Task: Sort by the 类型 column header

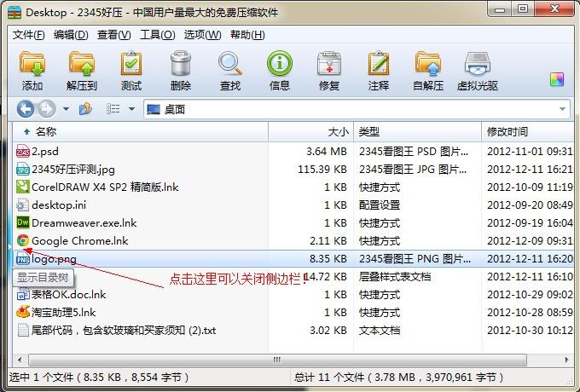Action: (418, 132)
